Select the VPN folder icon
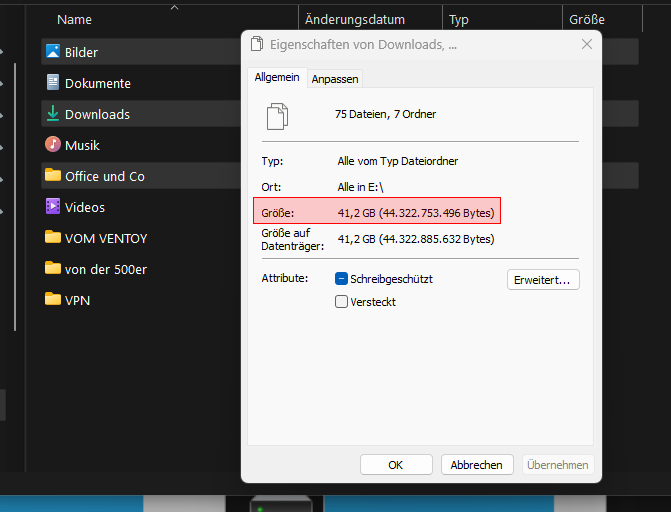This screenshot has height=512, width=671. coord(53,299)
